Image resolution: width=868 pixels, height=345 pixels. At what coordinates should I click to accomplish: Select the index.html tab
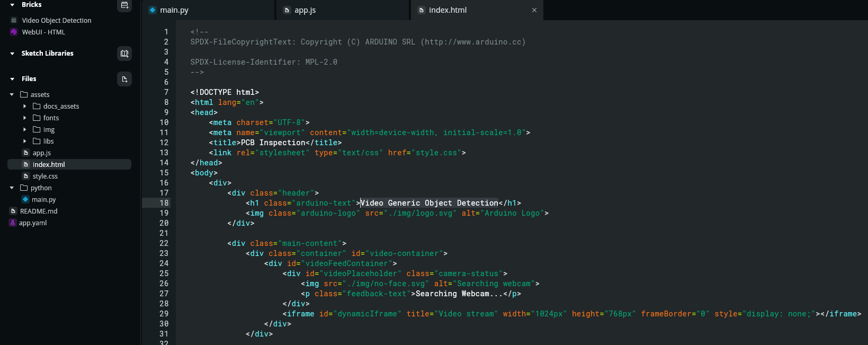pos(477,10)
